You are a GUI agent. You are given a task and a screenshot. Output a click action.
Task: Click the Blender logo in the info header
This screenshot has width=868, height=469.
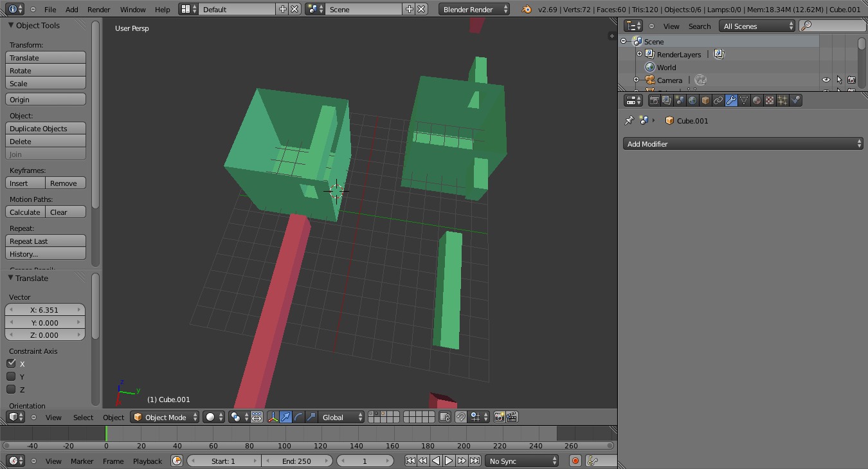pyautogui.click(x=527, y=9)
